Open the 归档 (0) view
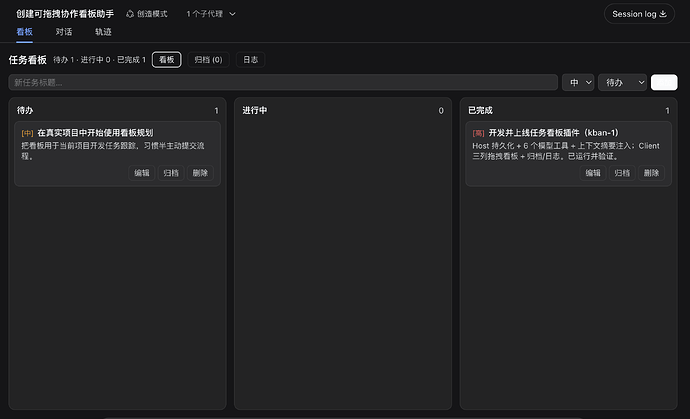 [x=209, y=60]
